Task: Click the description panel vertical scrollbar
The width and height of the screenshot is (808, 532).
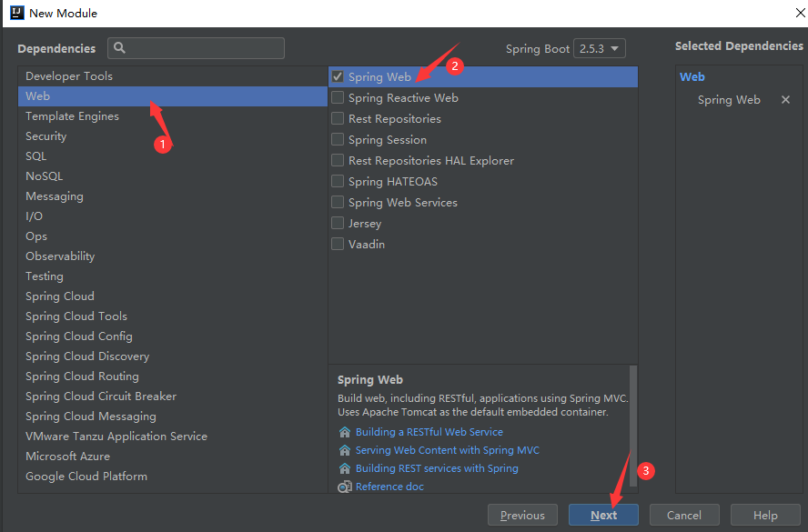Action: coord(633,426)
